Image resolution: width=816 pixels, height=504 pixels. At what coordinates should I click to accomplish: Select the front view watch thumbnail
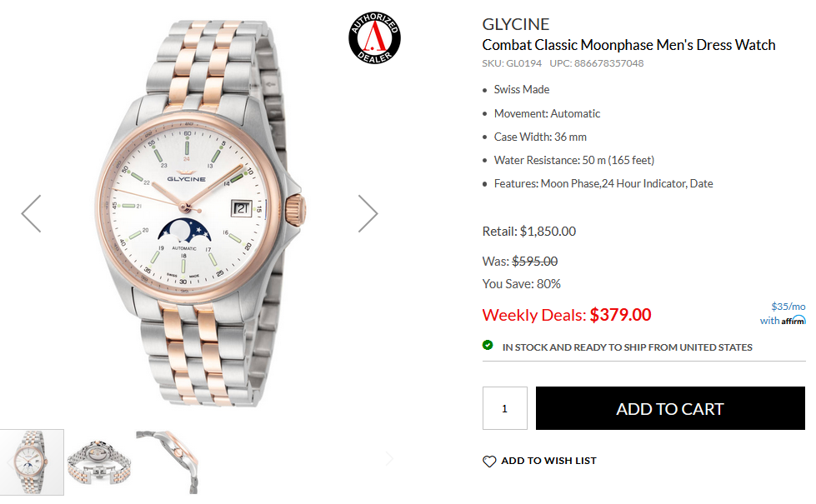32,462
